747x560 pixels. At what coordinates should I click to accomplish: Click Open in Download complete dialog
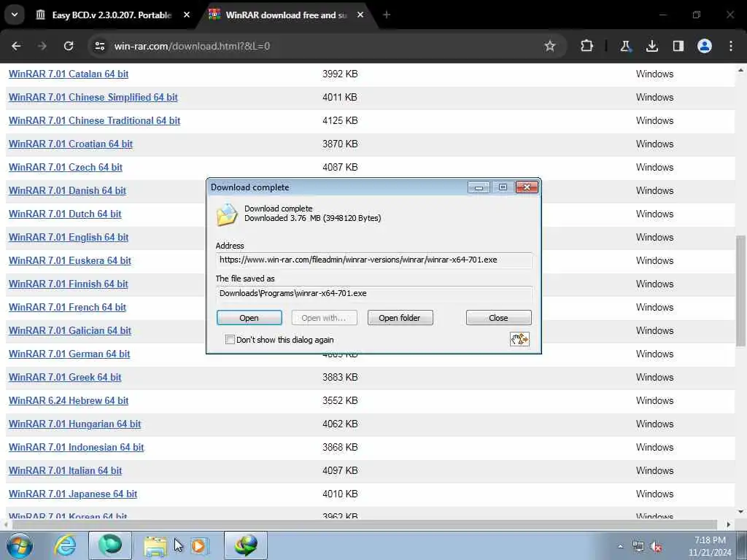tap(249, 318)
